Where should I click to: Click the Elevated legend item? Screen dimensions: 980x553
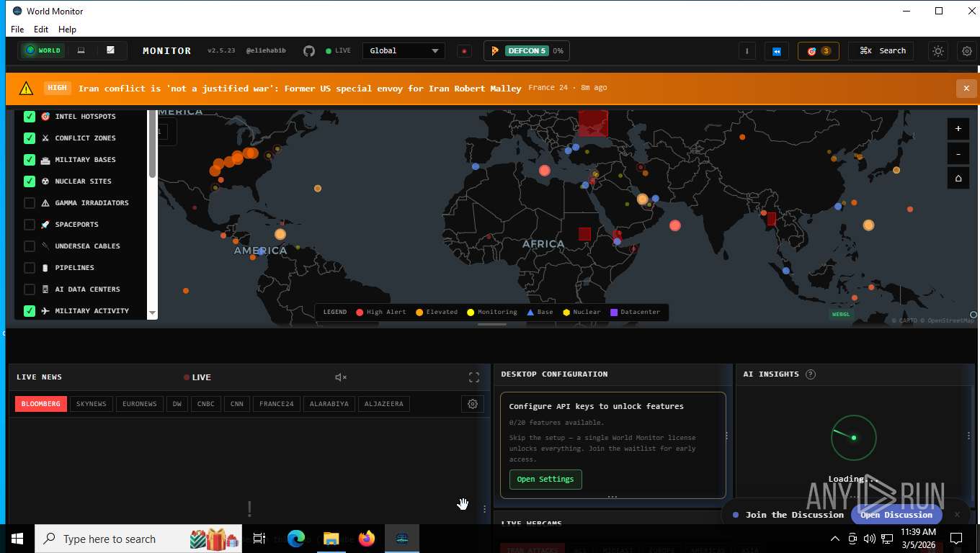[437, 312]
